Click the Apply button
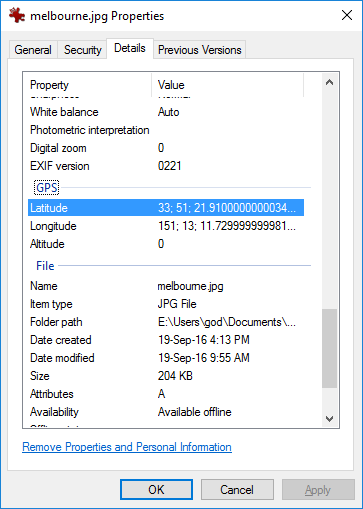 (x=318, y=490)
